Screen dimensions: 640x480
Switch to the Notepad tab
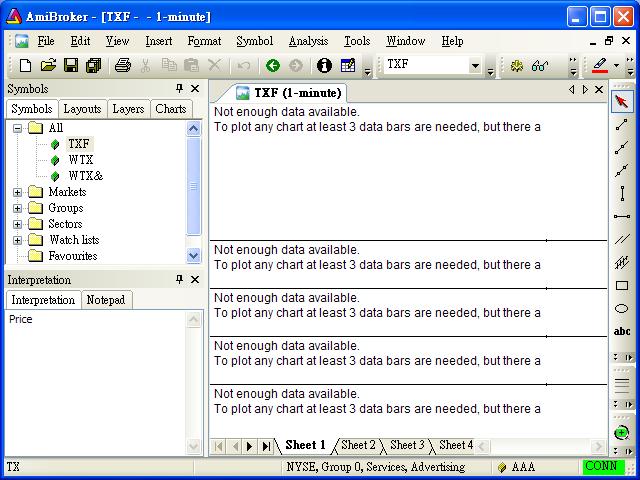[x=106, y=300]
